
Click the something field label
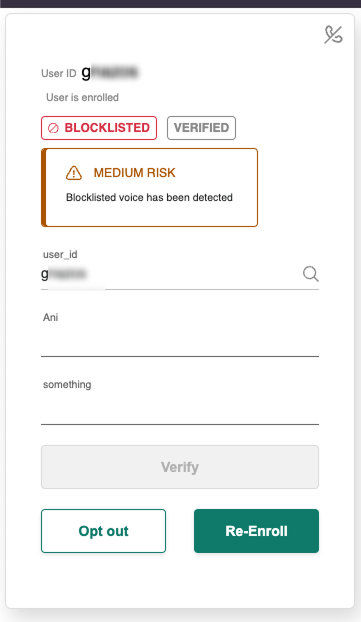(67, 385)
